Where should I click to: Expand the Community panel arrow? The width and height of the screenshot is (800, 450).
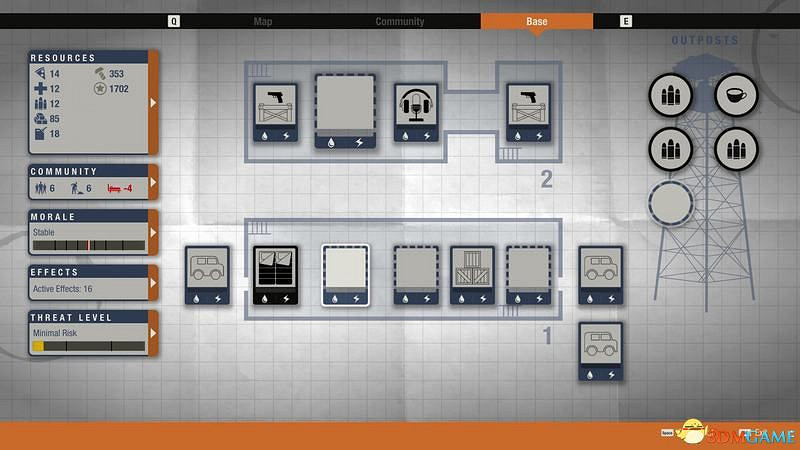153,183
